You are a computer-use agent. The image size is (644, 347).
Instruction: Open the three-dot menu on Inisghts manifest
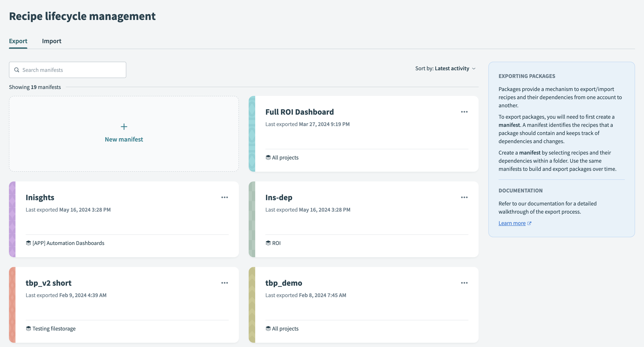pyautogui.click(x=224, y=197)
